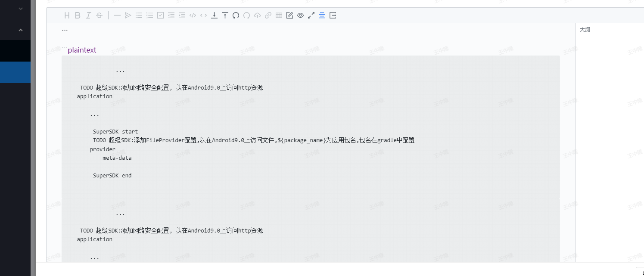Indent the current list item
644x276 pixels.
click(x=182, y=16)
